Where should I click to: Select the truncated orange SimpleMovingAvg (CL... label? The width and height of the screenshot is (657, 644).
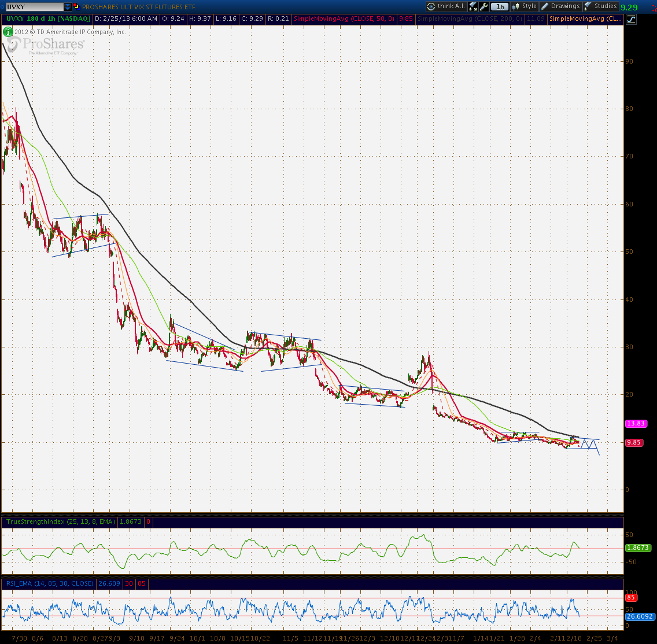[x=585, y=19]
